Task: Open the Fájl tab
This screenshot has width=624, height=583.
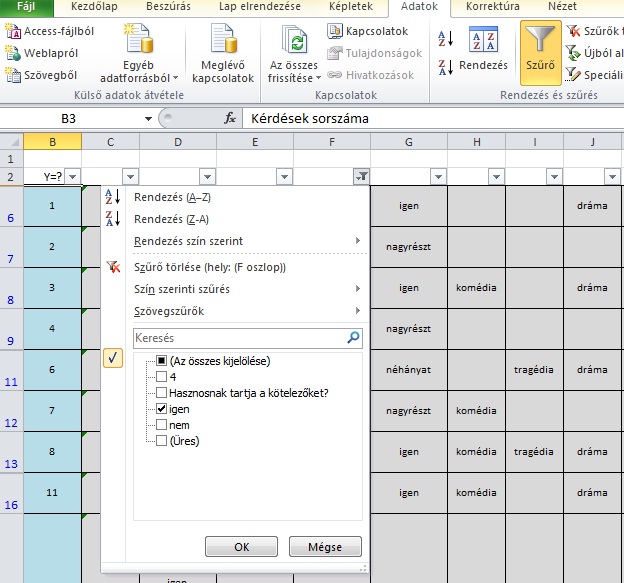Action: (x=26, y=7)
